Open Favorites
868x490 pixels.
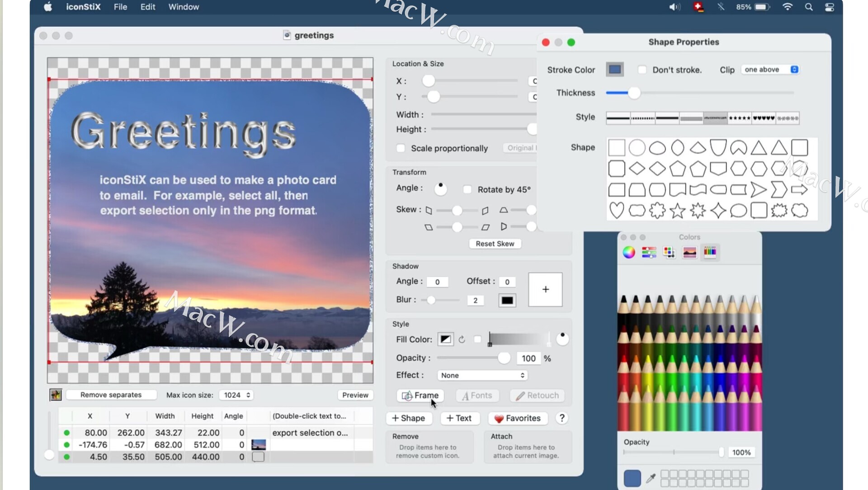click(518, 418)
